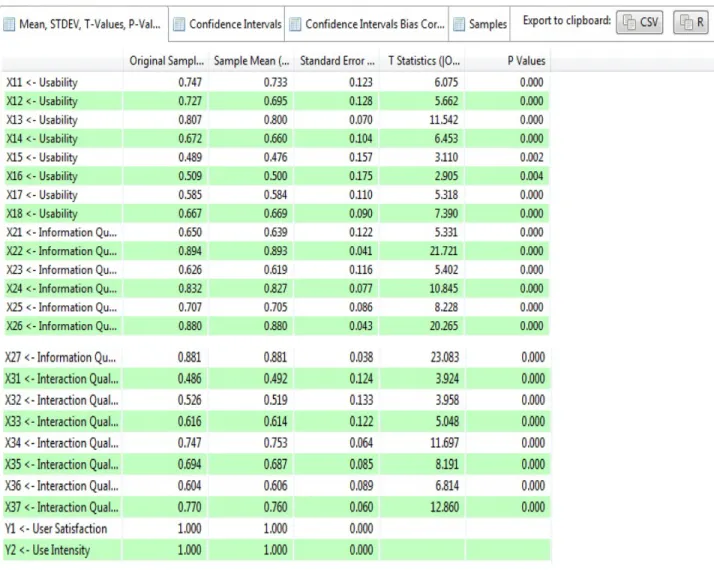Click T statistic value 2.905
Viewport: 714px width, 570px height.
click(x=446, y=176)
